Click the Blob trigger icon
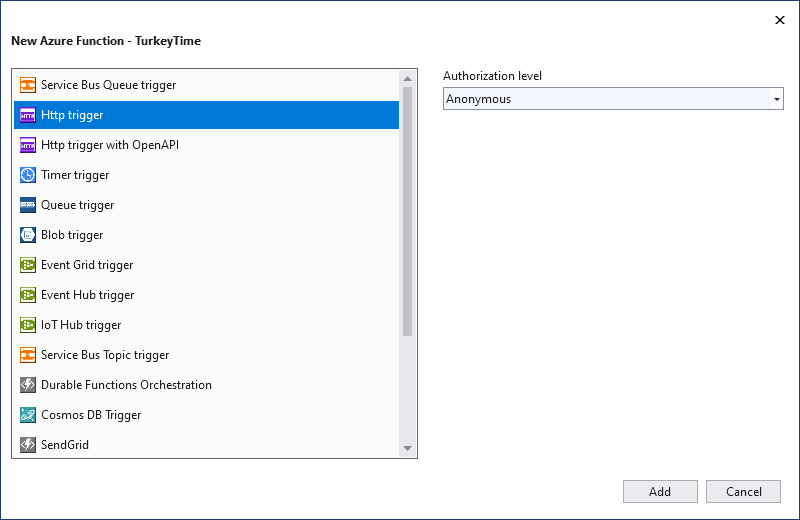Viewport: 800px width, 520px height. tap(28, 235)
